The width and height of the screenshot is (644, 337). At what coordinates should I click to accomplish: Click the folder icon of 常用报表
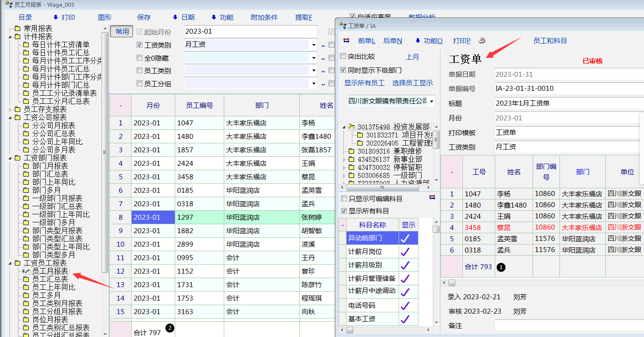[18, 29]
